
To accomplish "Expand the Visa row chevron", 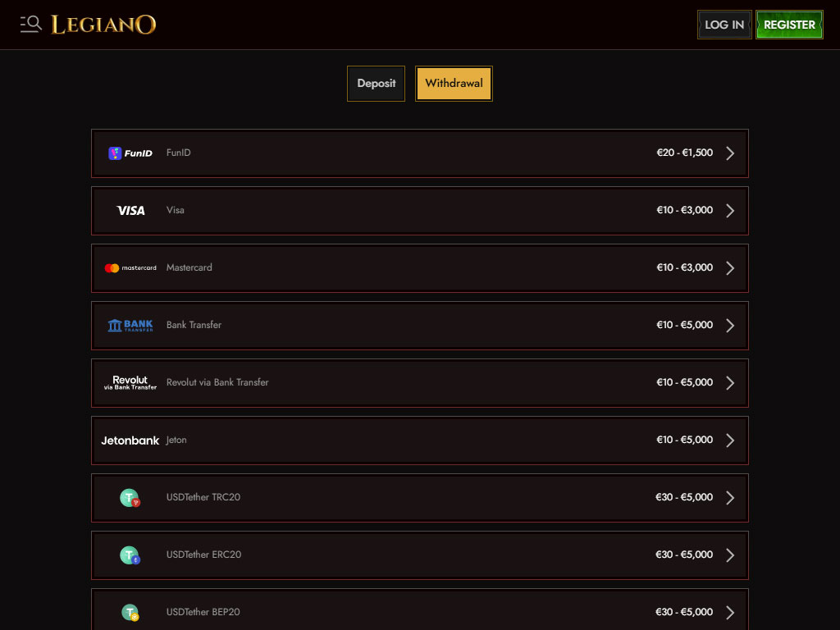I will click(x=730, y=211).
